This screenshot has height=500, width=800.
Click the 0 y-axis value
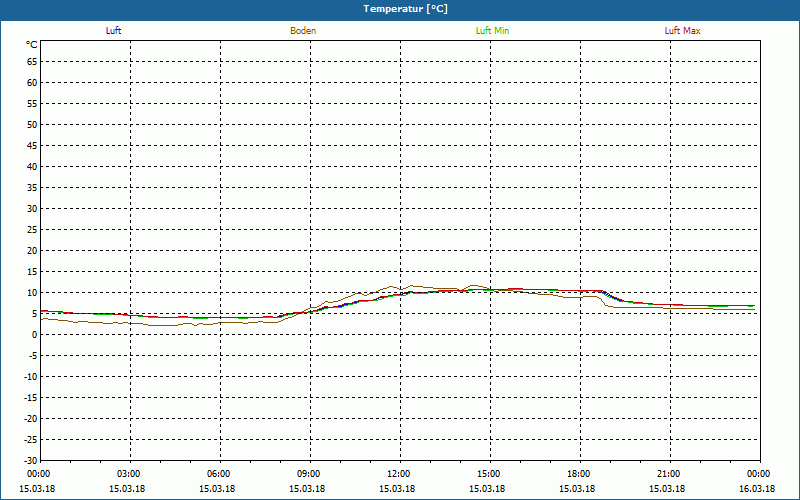[x=35, y=335]
